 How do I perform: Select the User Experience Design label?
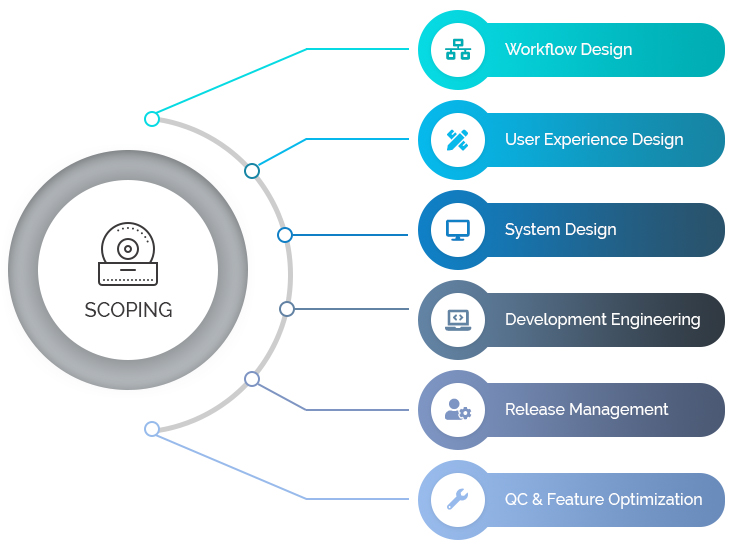pyautogui.click(x=594, y=140)
